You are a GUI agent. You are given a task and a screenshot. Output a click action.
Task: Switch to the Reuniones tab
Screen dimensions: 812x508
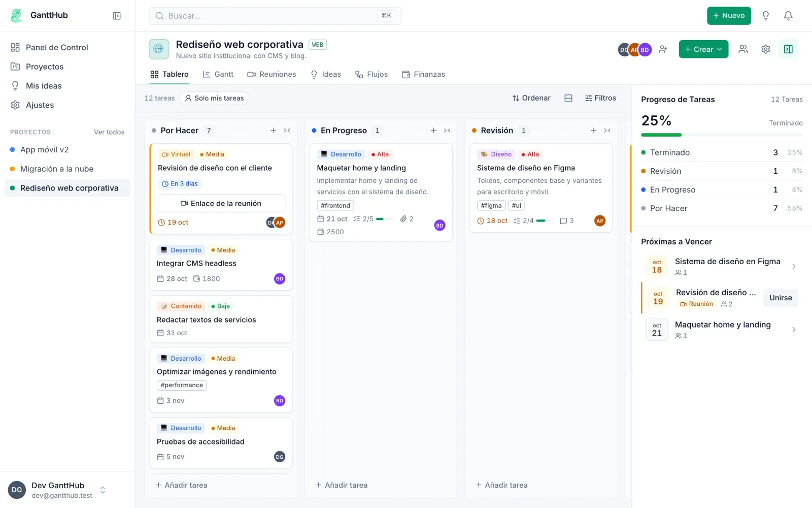click(272, 74)
